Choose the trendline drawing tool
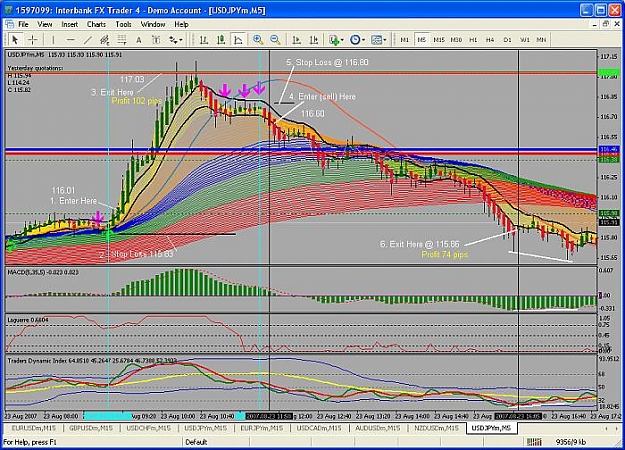 (x=88, y=40)
